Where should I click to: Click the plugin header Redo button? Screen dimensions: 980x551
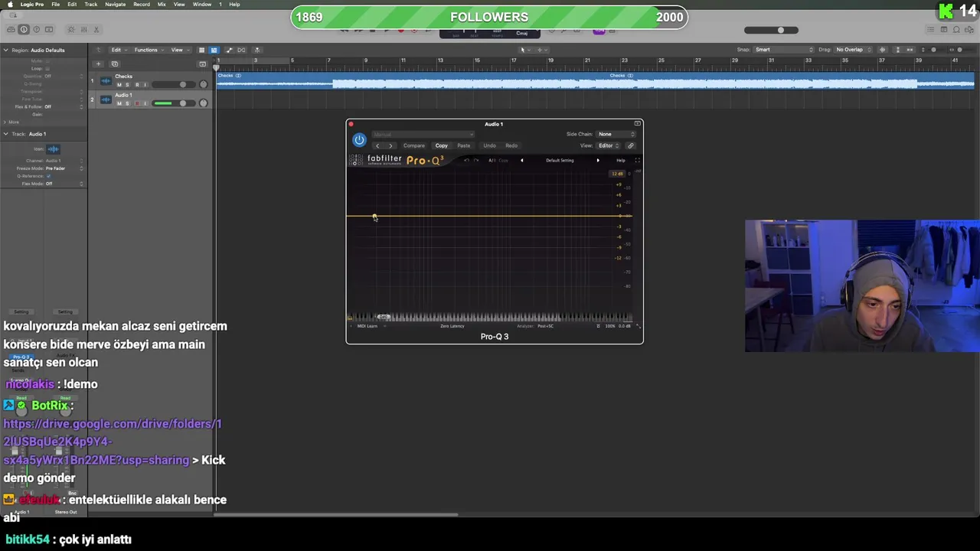(511, 145)
